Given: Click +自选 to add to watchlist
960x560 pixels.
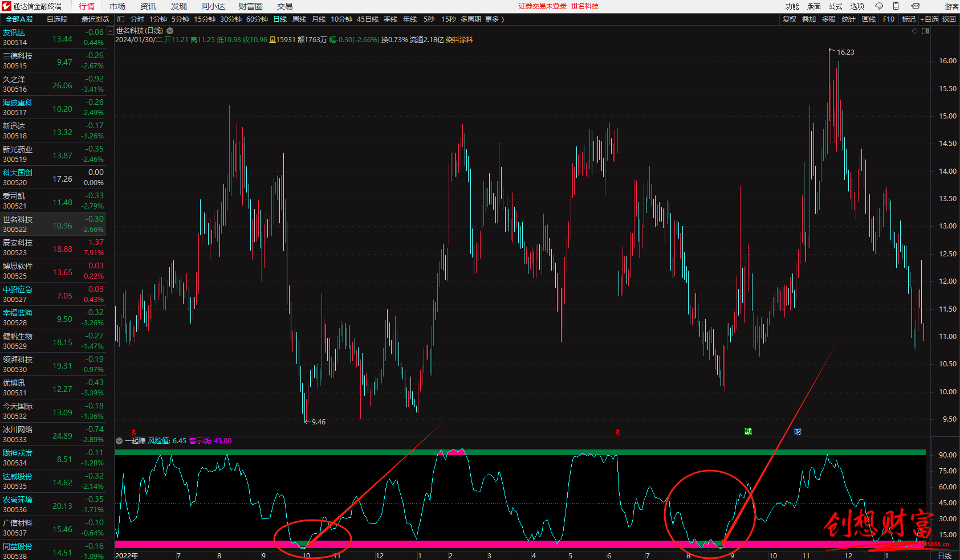Looking at the screenshot, I should pyautogui.click(x=929, y=19).
